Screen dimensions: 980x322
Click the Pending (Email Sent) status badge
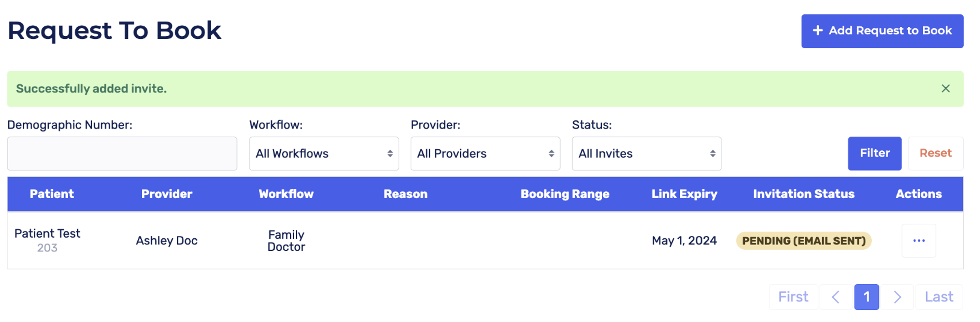tap(804, 241)
